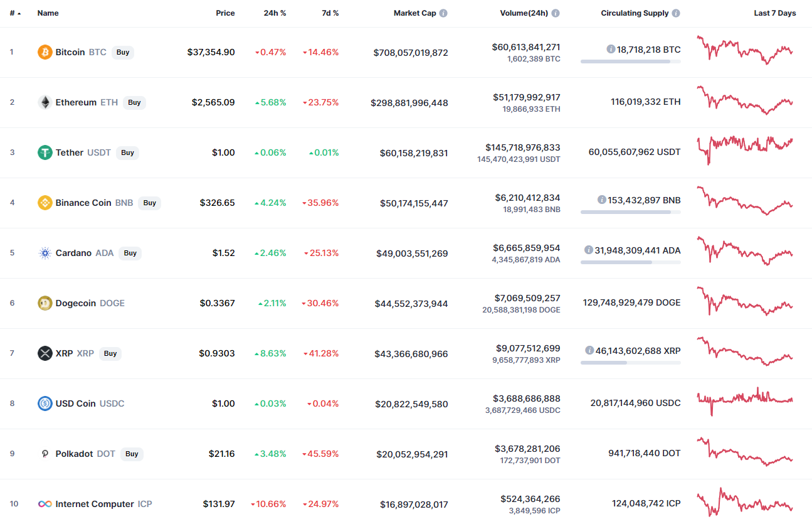
Task: Click the Cardano circulating supply progress bar
Action: (630, 262)
